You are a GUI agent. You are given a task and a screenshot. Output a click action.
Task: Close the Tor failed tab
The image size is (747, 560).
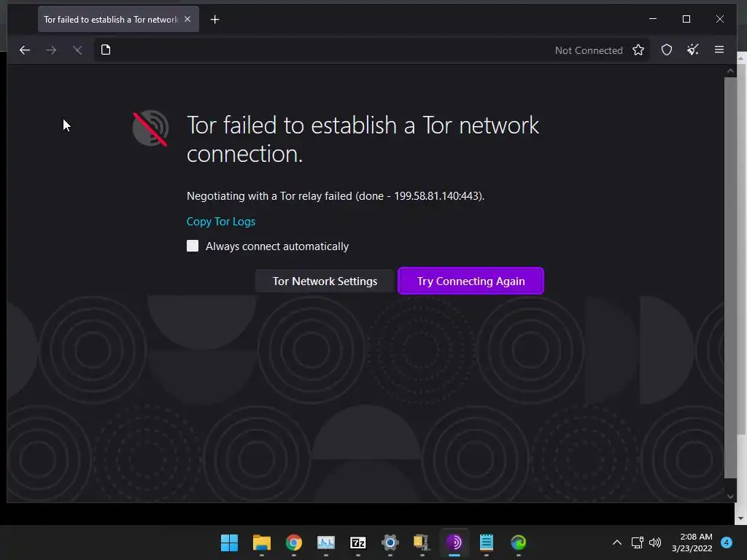click(x=187, y=19)
